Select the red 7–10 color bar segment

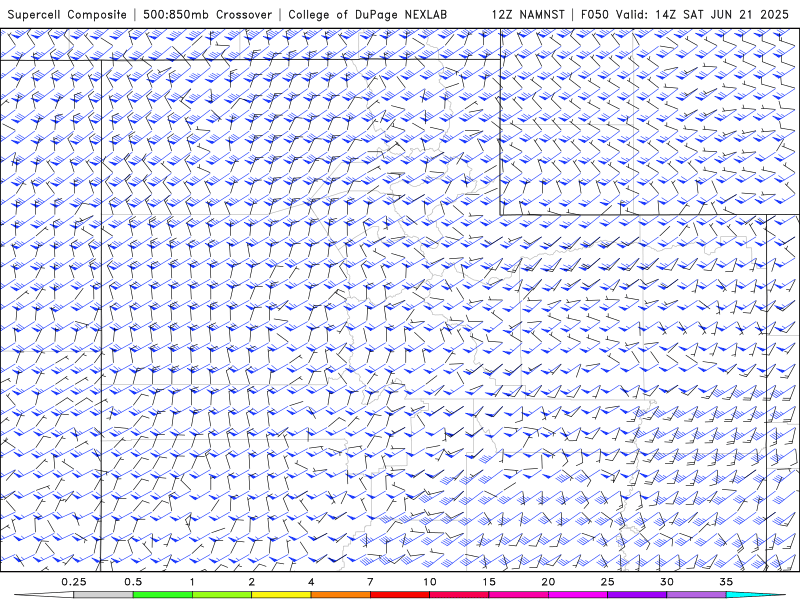point(400,595)
